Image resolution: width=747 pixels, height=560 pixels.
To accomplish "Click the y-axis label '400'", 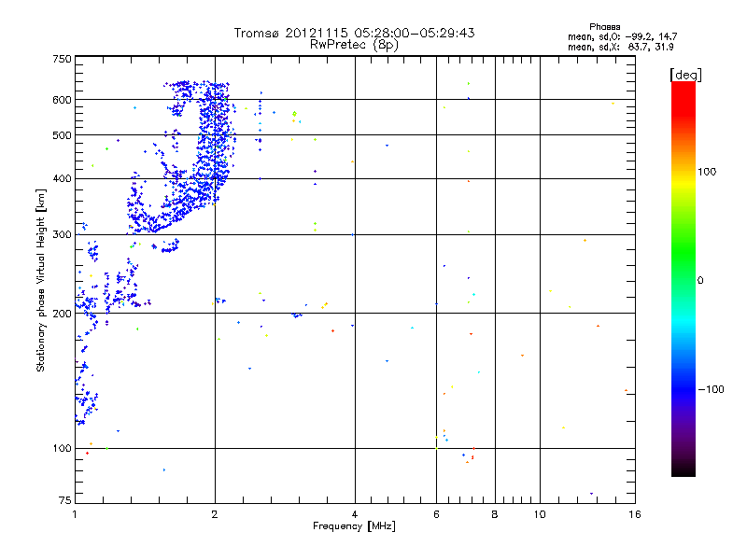I will tap(62, 179).
